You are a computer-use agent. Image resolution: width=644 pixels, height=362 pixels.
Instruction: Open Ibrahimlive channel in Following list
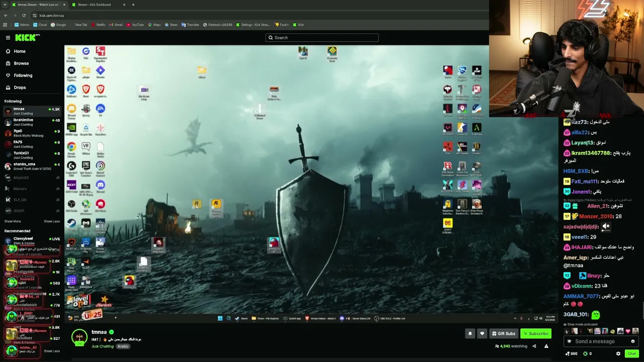click(32, 122)
